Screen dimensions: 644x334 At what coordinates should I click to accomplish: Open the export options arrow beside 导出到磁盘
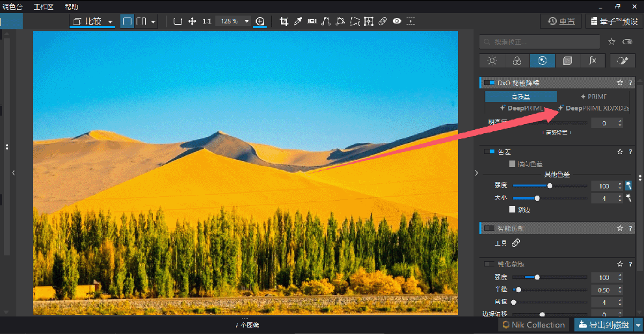coord(638,325)
